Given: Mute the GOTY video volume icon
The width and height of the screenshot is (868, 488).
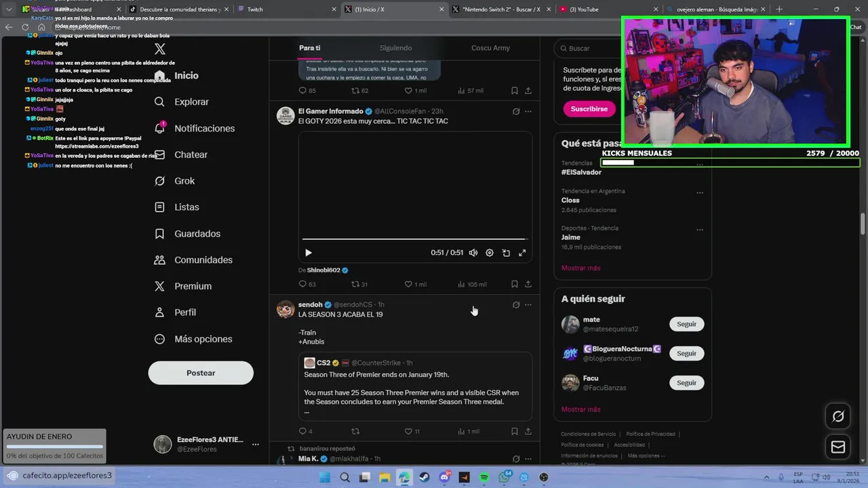Looking at the screenshot, I should pos(473,253).
